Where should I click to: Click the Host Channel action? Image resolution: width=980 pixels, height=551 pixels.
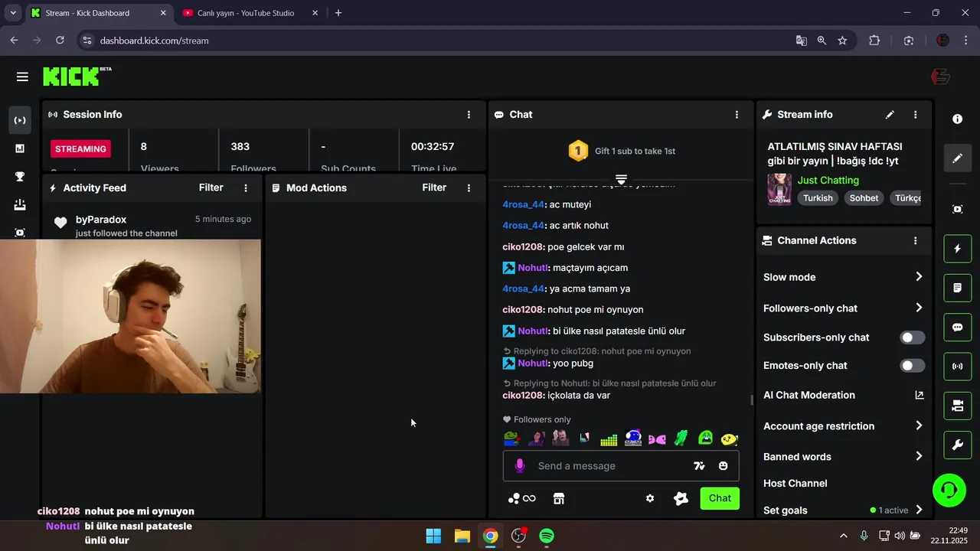[795, 484]
